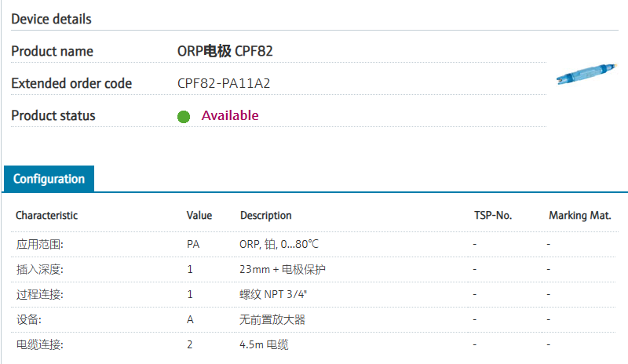Click the Available product status link
The image size is (628, 364).
click(x=230, y=115)
